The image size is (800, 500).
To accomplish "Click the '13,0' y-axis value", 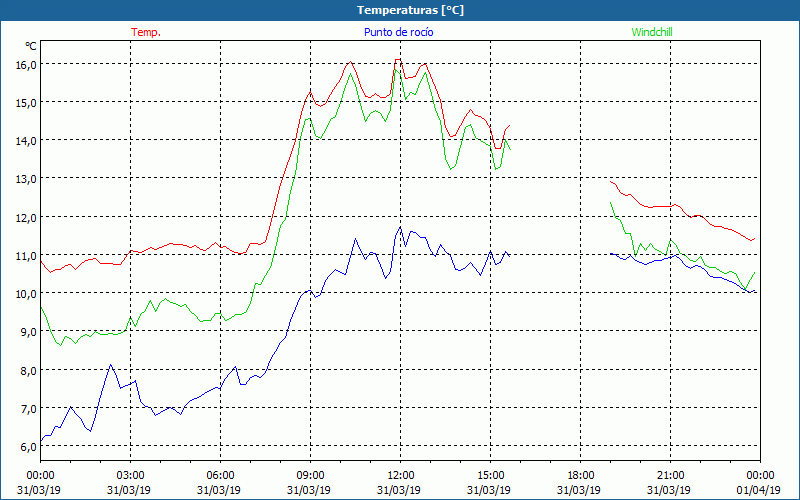I will coord(26,179).
